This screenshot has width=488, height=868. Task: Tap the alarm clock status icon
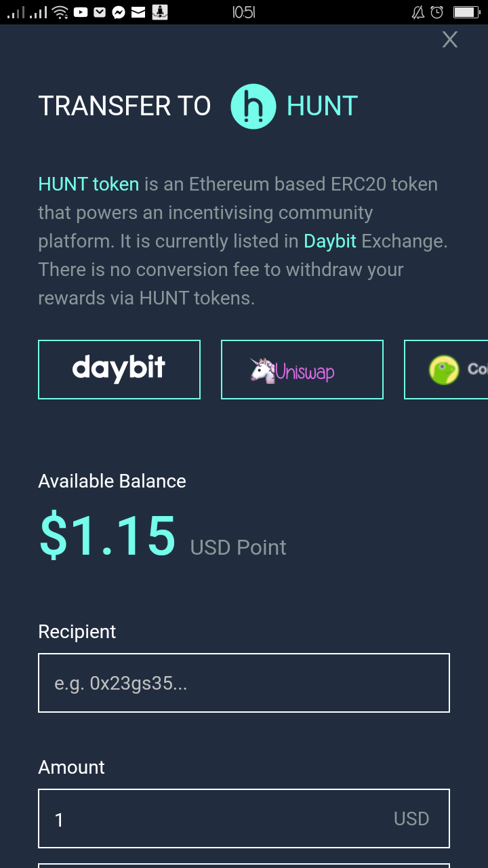tap(437, 12)
